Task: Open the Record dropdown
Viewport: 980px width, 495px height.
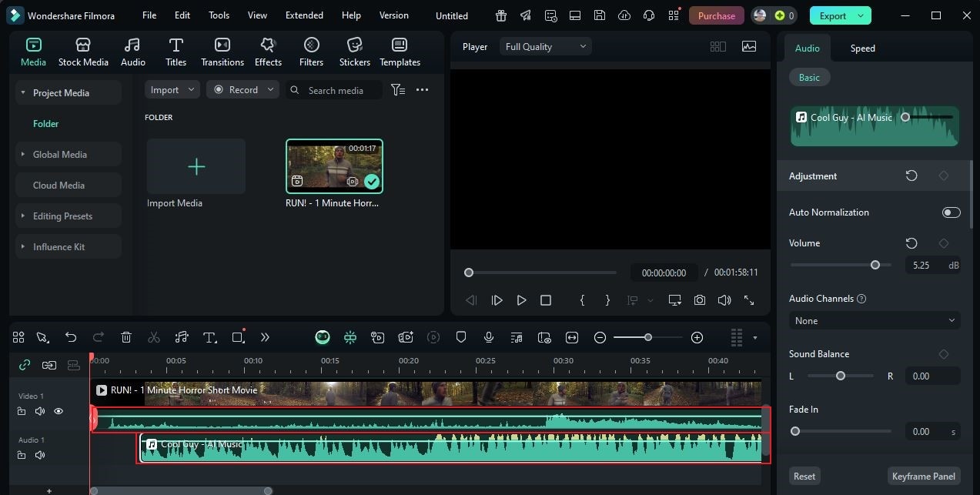Action: tap(242, 90)
